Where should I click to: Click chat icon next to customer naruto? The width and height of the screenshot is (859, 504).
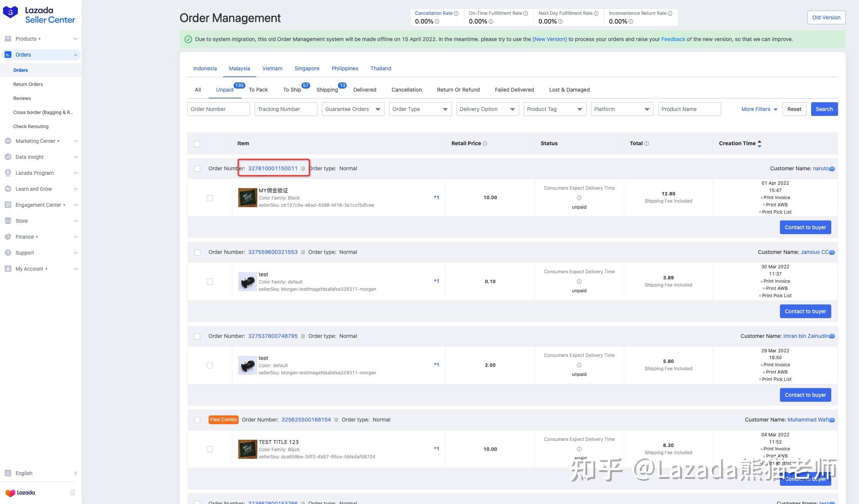832,169
